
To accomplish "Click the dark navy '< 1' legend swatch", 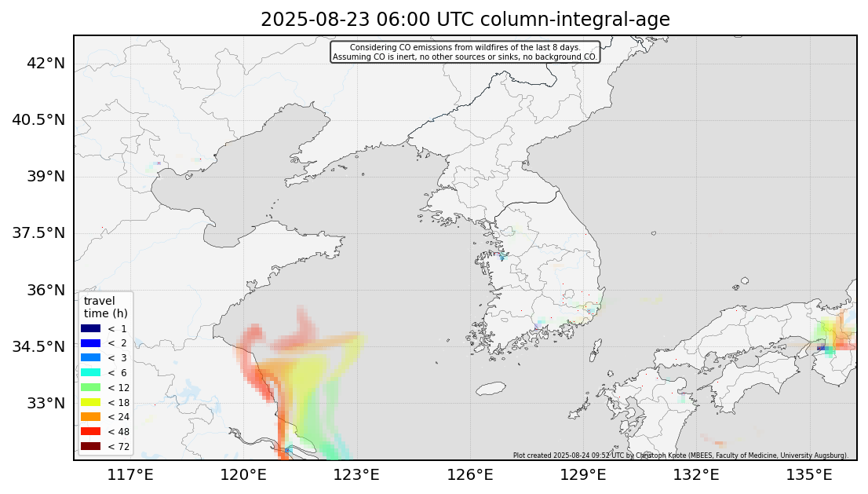I will pos(91,328).
